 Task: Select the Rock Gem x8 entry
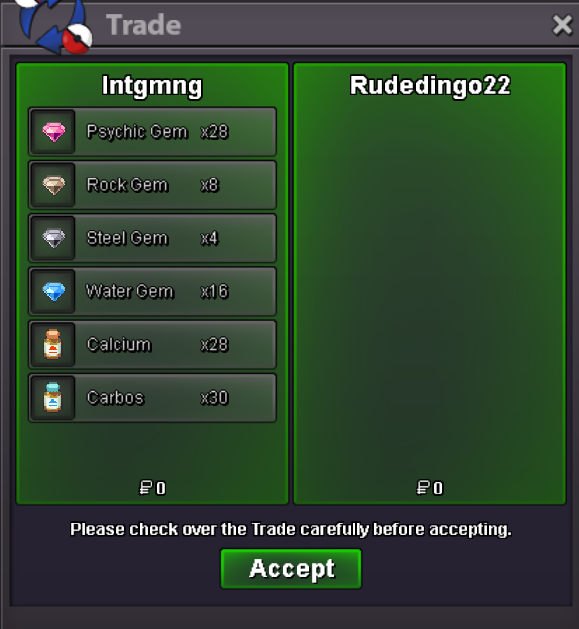point(152,185)
